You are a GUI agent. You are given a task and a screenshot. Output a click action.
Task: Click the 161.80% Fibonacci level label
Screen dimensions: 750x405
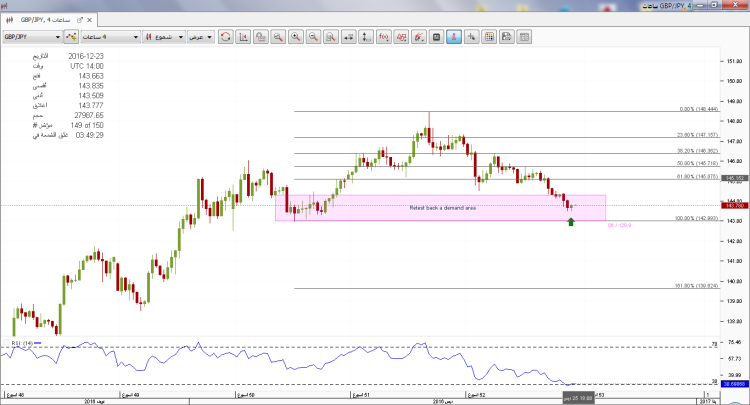[696, 285]
